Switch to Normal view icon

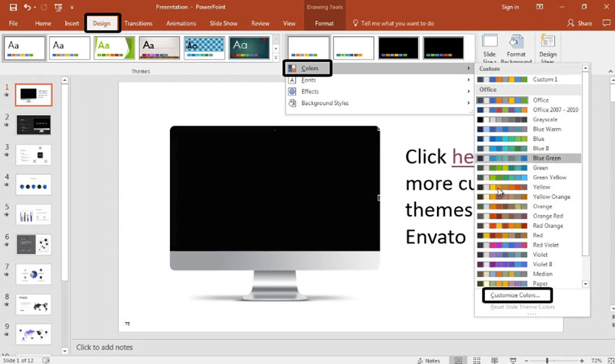point(458,360)
